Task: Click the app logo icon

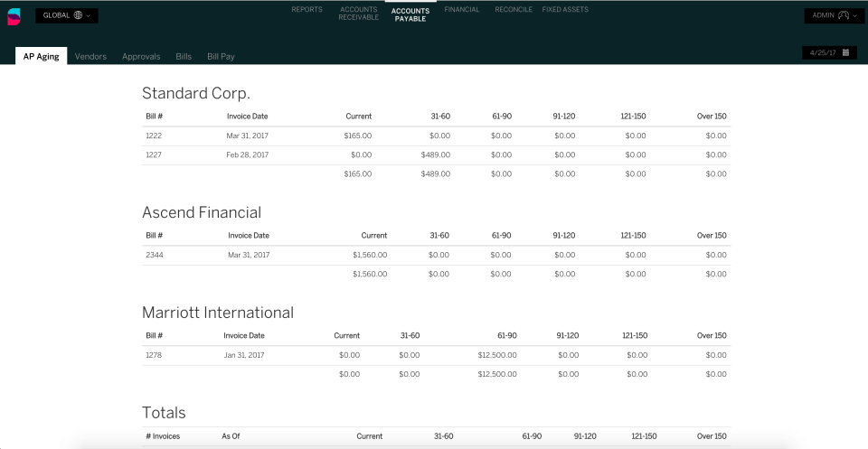Action: click(14, 16)
